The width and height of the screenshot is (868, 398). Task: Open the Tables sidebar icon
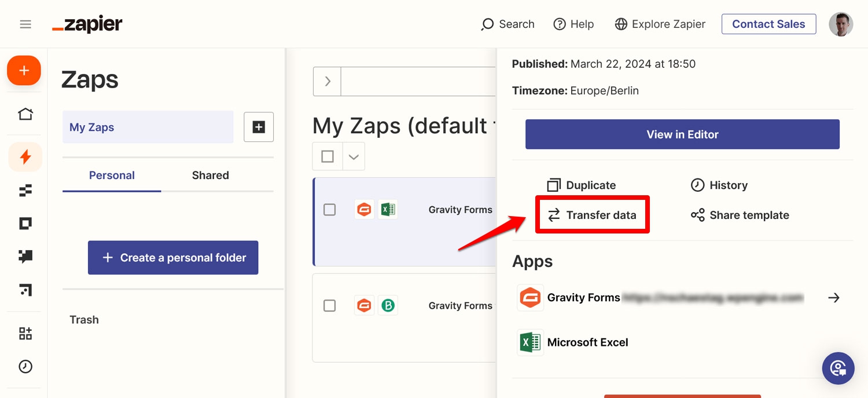[x=25, y=190]
